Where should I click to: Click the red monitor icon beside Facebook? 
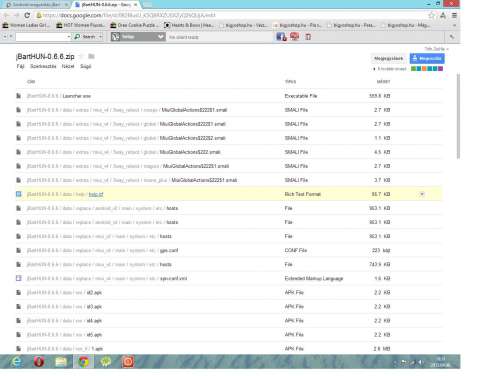click(x=294, y=36)
